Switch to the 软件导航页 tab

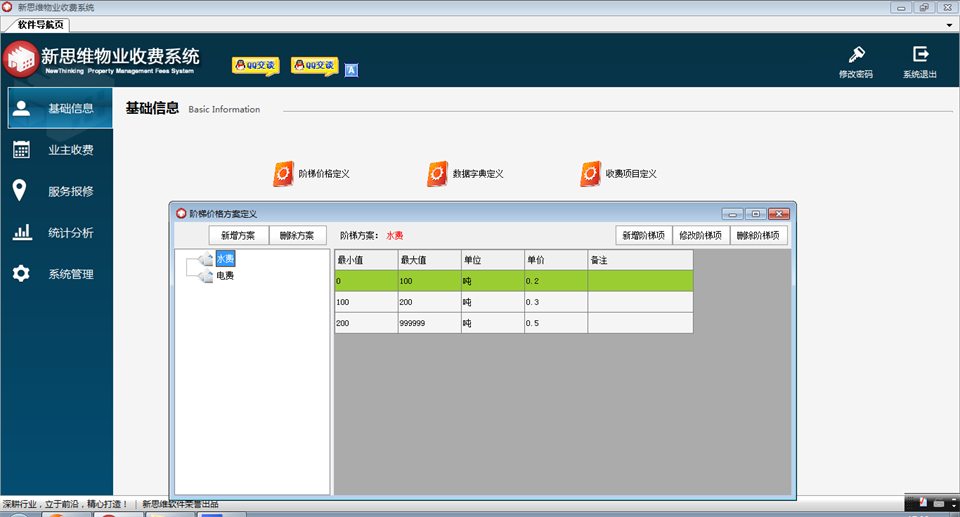[x=39, y=25]
